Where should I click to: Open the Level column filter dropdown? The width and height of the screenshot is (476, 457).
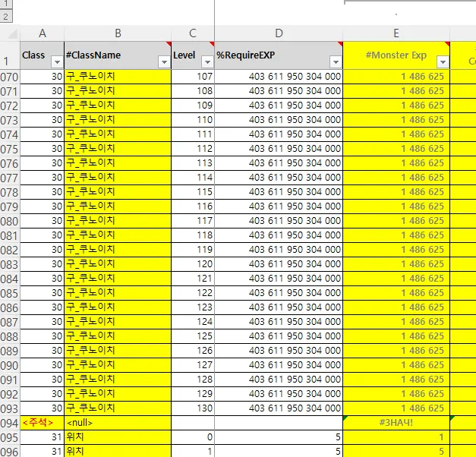[207, 62]
